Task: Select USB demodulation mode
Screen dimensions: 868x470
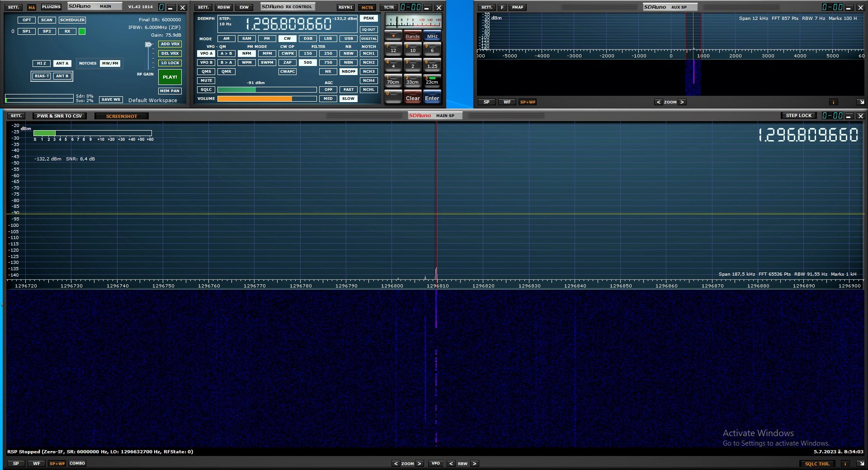Action: [348, 38]
